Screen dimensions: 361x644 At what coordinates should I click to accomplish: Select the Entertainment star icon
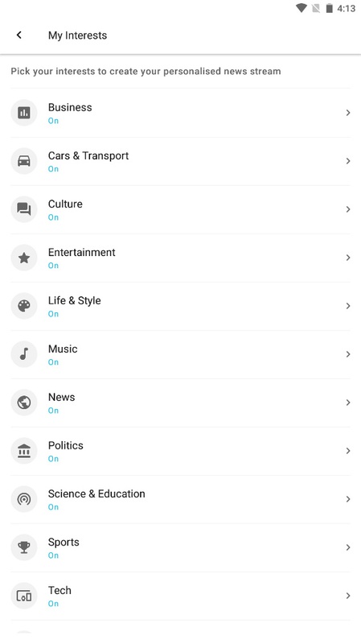tap(24, 258)
